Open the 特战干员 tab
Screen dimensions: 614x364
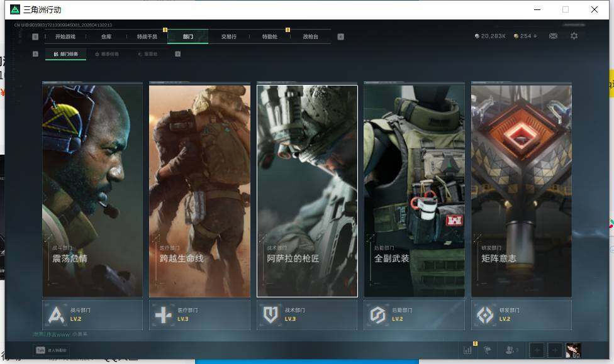[147, 36]
